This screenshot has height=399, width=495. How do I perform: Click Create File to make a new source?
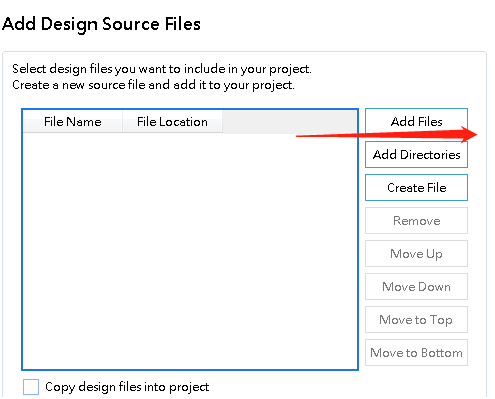point(416,187)
